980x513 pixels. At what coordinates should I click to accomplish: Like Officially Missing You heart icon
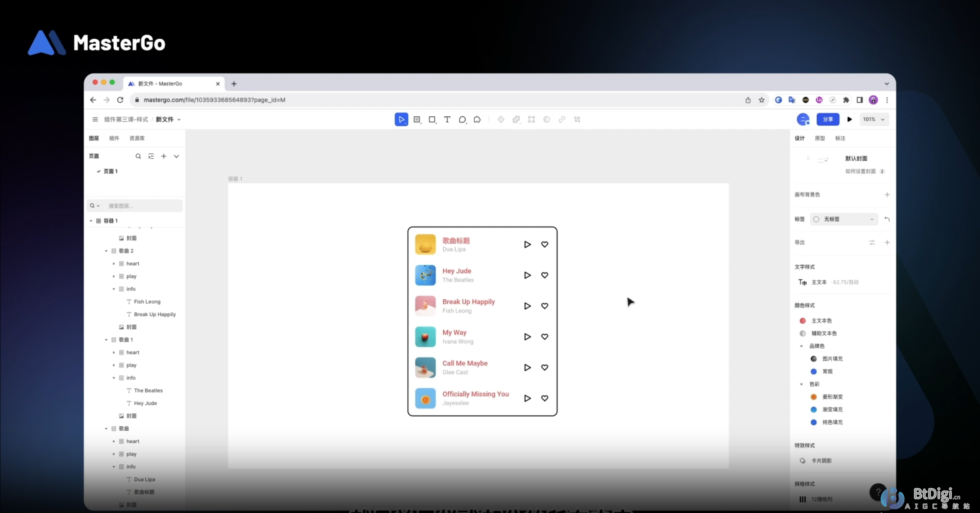544,398
